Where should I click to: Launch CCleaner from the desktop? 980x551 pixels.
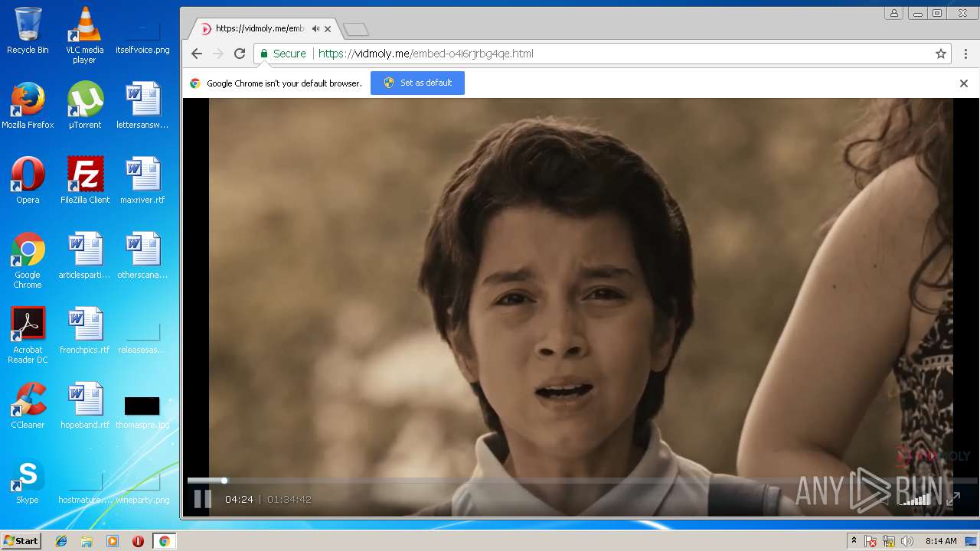point(28,406)
